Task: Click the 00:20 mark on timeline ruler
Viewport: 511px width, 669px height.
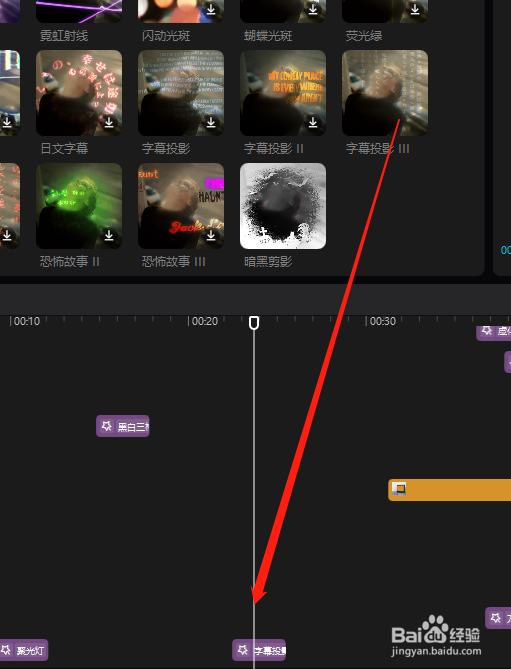Action: click(x=204, y=321)
